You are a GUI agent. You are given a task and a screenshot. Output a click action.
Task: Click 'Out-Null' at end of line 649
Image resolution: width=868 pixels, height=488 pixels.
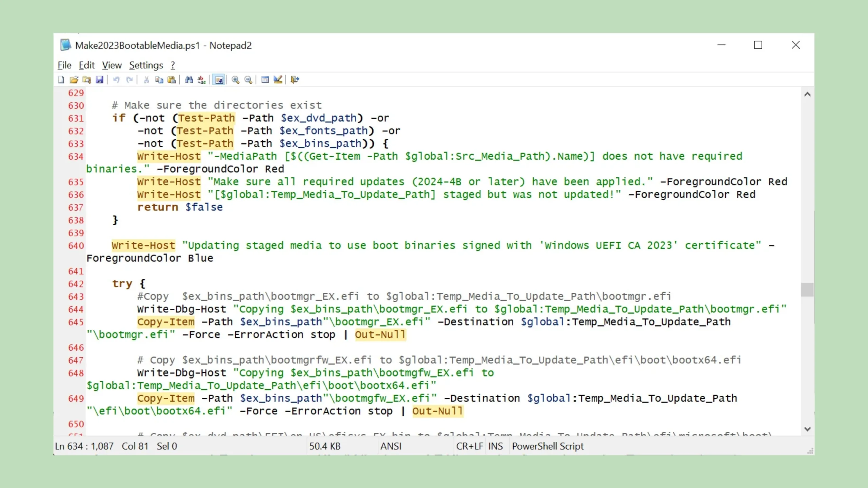tap(438, 411)
